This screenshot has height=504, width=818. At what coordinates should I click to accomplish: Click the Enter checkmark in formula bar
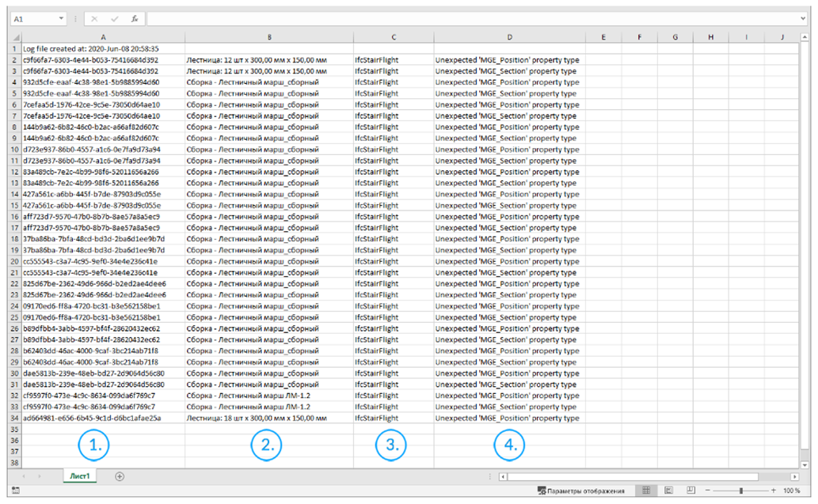point(115,17)
